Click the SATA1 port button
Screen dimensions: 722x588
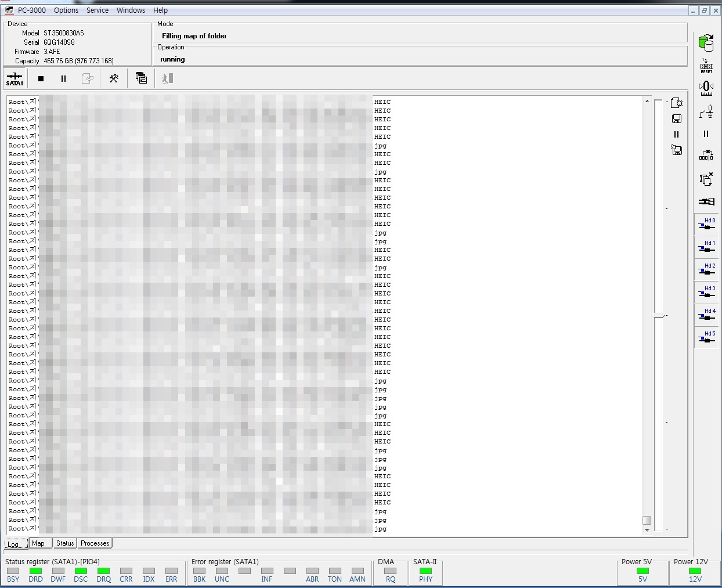click(15, 78)
